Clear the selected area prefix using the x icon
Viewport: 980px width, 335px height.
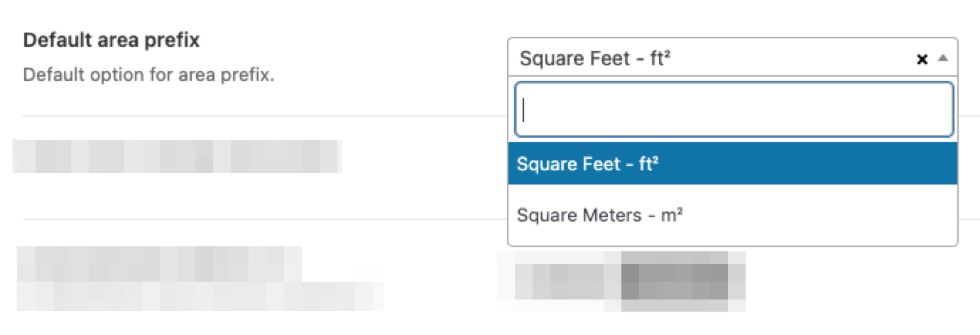[x=922, y=59]
